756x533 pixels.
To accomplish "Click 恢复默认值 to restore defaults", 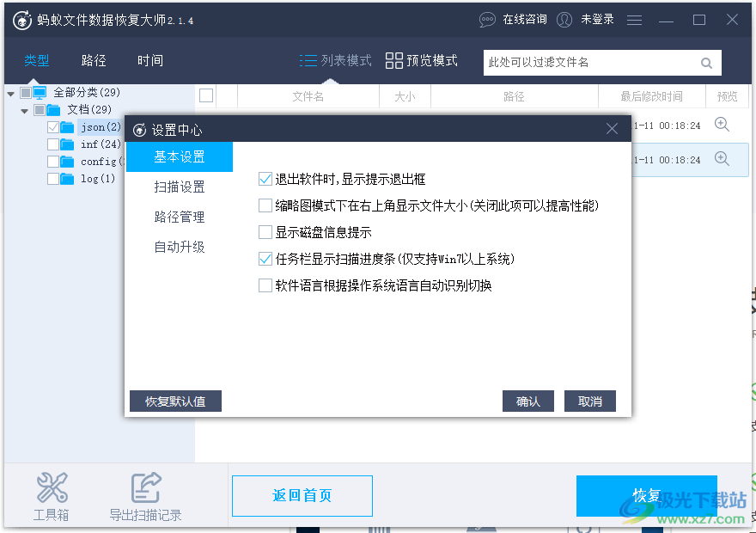I will click(x=175, y=401).
